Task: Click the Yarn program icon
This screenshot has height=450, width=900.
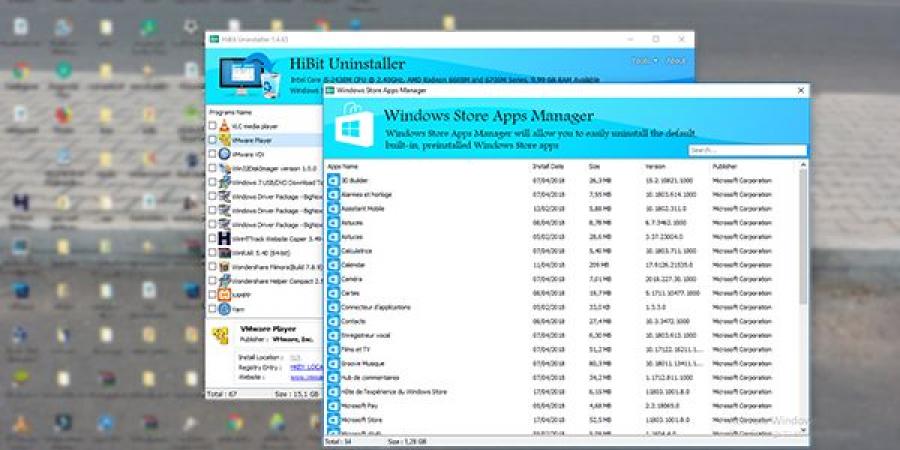Action: (x=224, y=309)
